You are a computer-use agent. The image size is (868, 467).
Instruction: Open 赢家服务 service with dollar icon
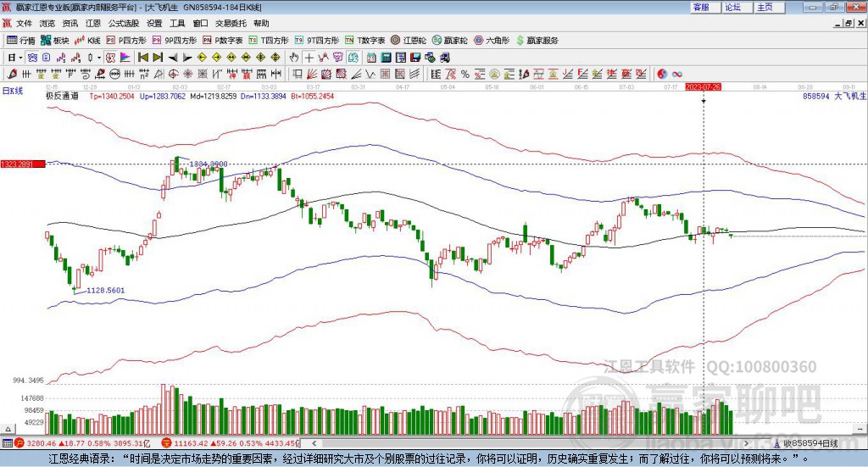click(x=537, y=41)
